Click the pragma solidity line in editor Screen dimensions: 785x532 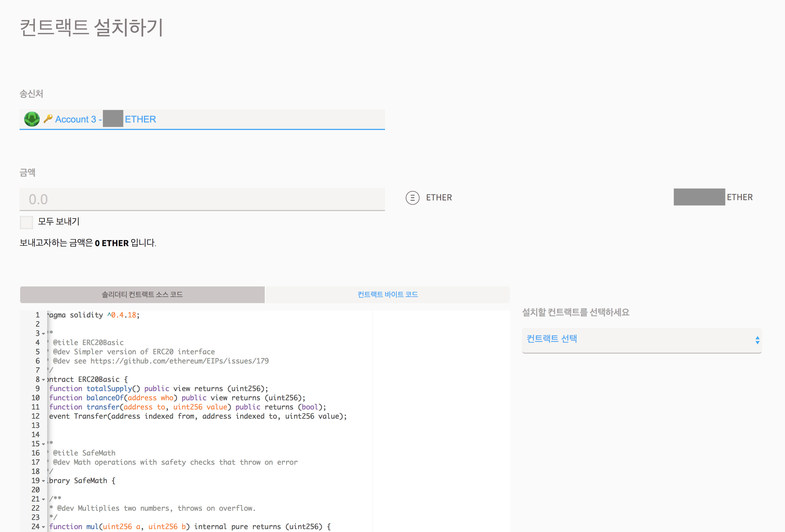94,315
